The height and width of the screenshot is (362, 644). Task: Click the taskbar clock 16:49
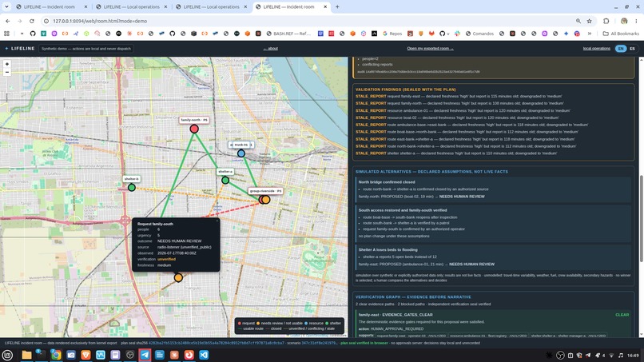[633, 356]
